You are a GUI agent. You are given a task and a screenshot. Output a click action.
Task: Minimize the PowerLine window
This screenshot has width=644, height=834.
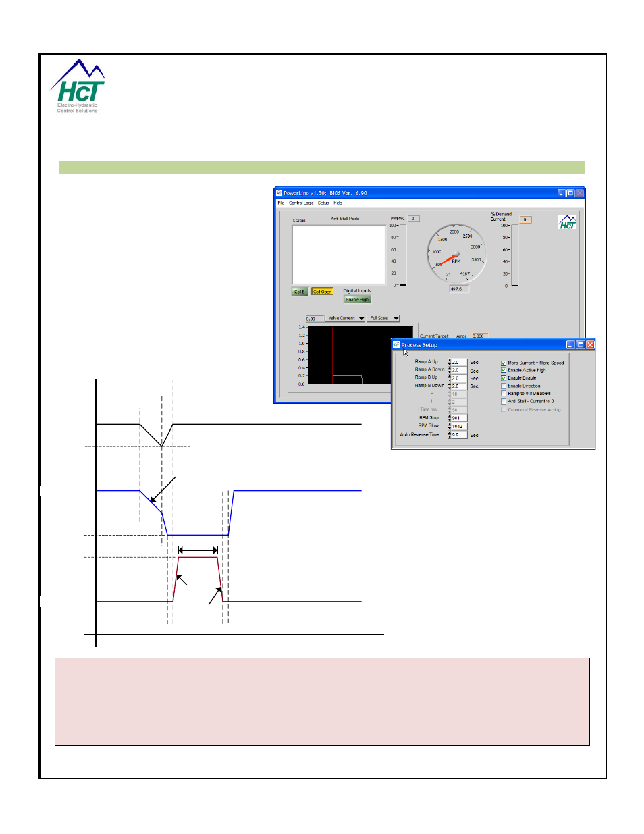562,193
